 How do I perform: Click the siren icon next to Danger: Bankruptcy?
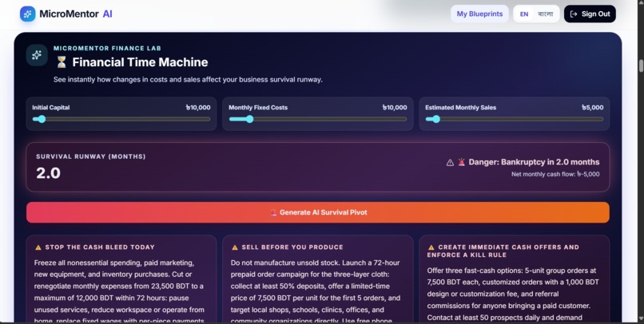[x=462, y=162]
